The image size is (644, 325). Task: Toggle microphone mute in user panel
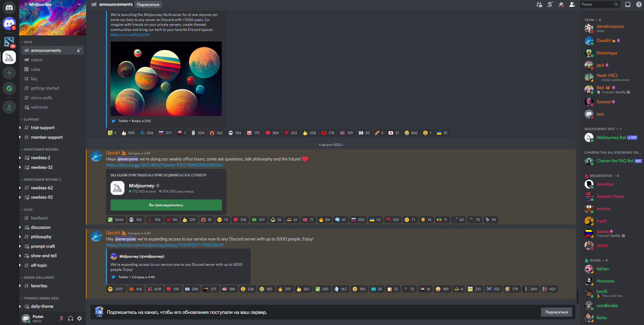point(62,318)
